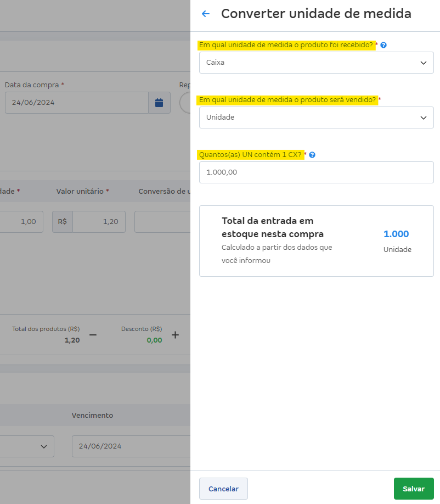Open the calendar picker for Data da compra
The image size is (440, 504).
(x=159, y=103)
